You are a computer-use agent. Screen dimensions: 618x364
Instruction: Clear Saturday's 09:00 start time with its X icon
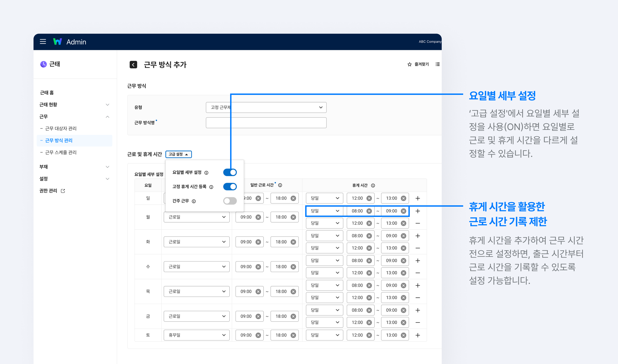258,335
